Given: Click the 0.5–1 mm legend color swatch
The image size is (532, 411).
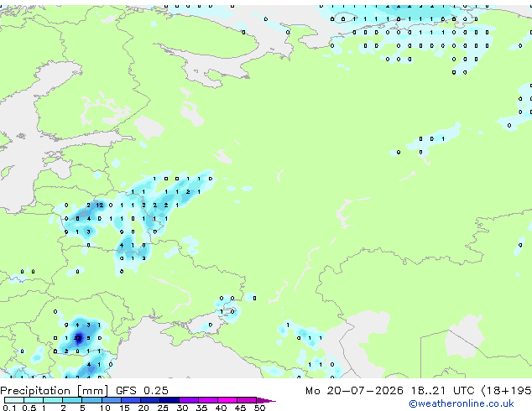Looking at the screenshot, I should (34, 400).
